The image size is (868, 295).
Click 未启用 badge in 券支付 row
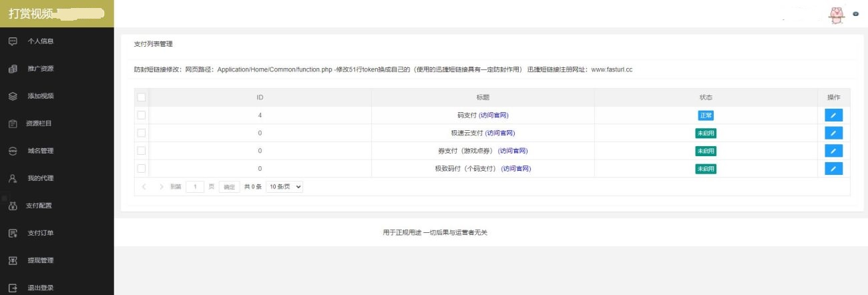[x=706, y=151]
